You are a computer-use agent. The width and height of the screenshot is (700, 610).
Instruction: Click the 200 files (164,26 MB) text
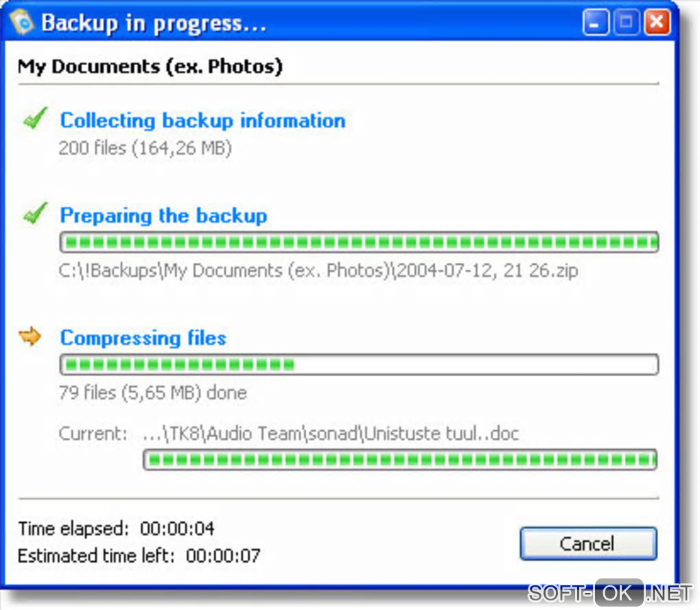[145, 149]
